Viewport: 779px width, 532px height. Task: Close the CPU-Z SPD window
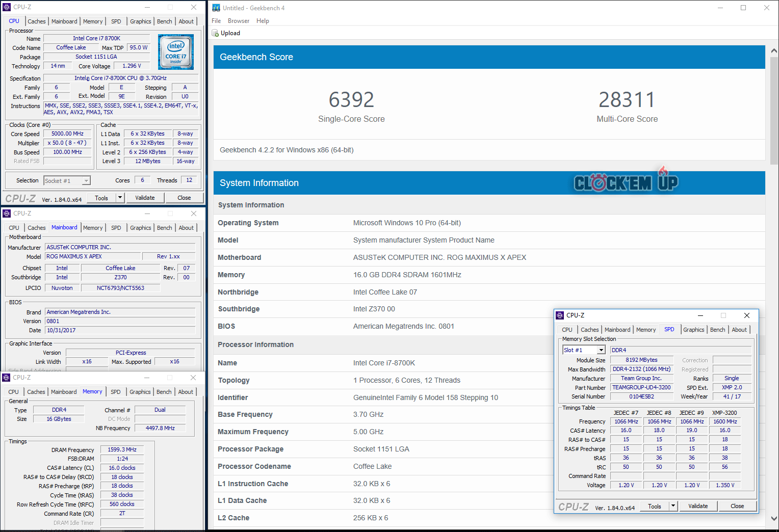tap(746, 315)
